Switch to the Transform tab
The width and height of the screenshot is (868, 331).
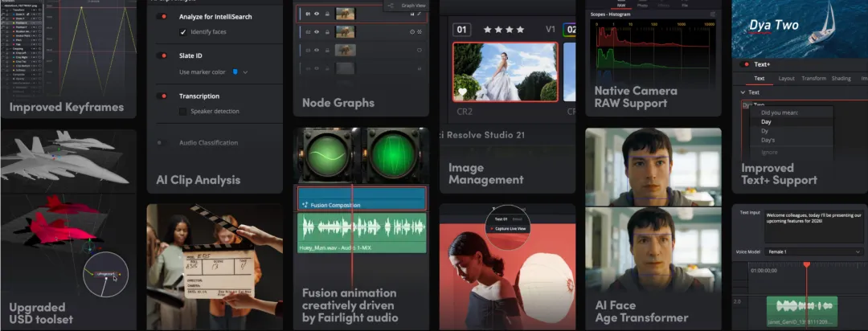813,79
